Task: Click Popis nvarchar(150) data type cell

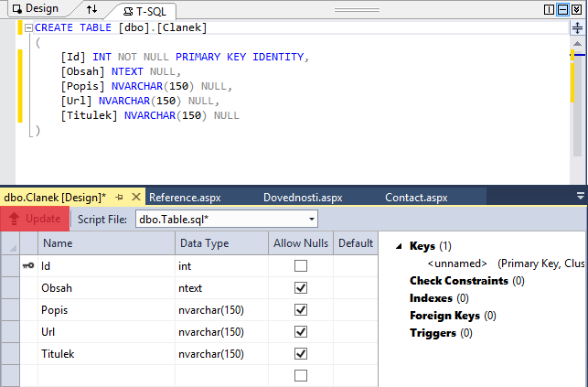Action: (x=221, y=310)
